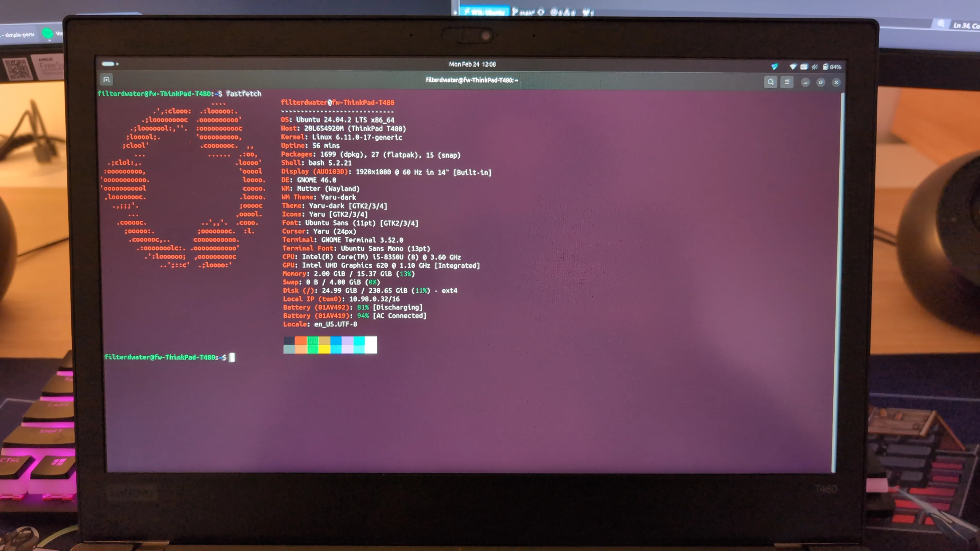Open the terminal hamburger menu

(787, 82)
